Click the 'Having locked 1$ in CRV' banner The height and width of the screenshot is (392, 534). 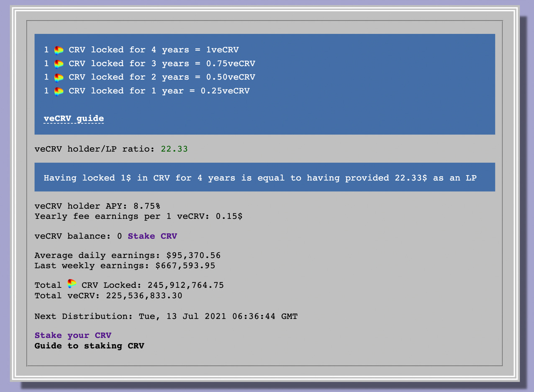click(x=264, y=177)
